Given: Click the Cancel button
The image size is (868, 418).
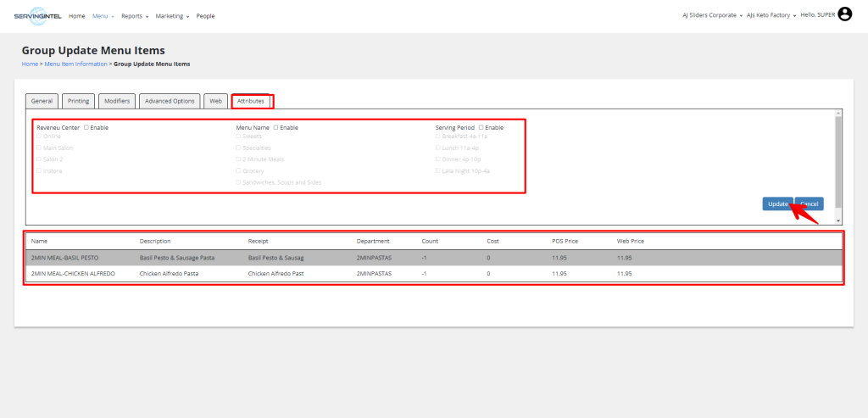Looking at the screenshot, I should click(x=810, y=203).
